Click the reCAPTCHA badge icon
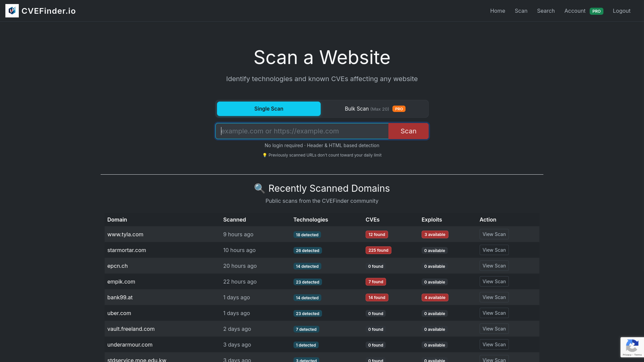 pyautogui.click(x=632, y=346)
